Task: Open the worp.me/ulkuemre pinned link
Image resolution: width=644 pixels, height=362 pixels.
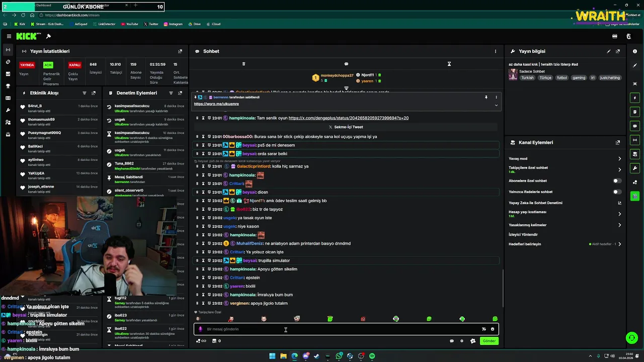Action: pos(216,104)
